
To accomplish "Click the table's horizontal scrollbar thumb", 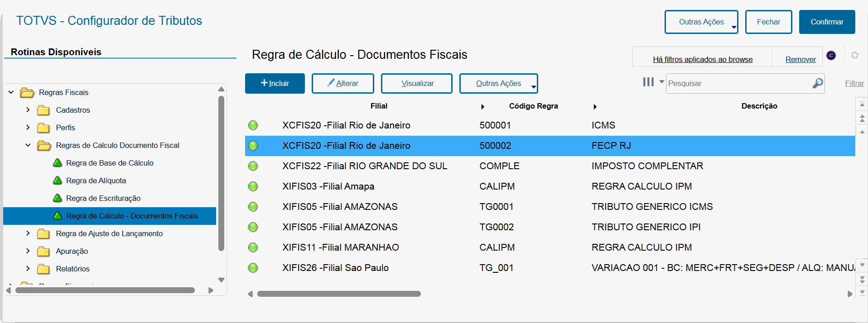I will tap(339, 294).
